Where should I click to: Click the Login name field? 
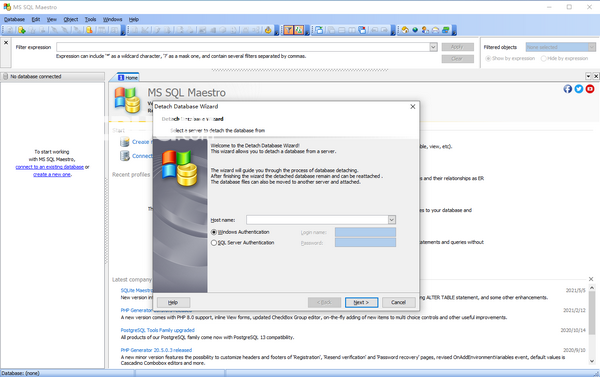(365, 232)
